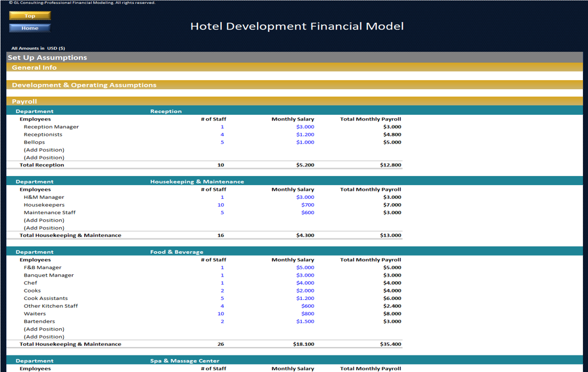
Task: Click the Set Up Assumptions heading bar
Action: tap(295, 57)
